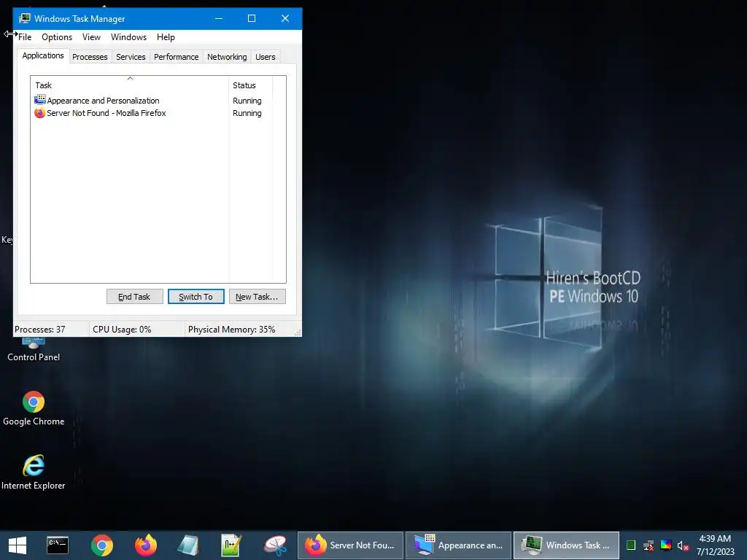Click the muted volume tray icon
This screenshot has width=747, height=560.
[683, 545]
